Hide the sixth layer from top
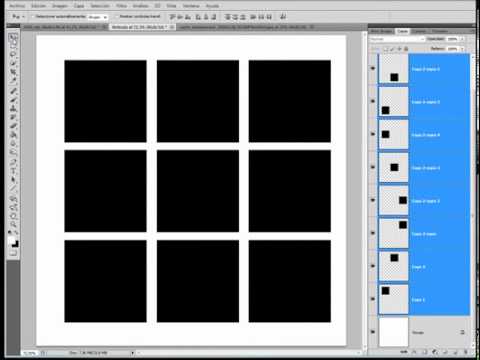The height and width of the screenshot is (360, 480). [x=373, y=233]
